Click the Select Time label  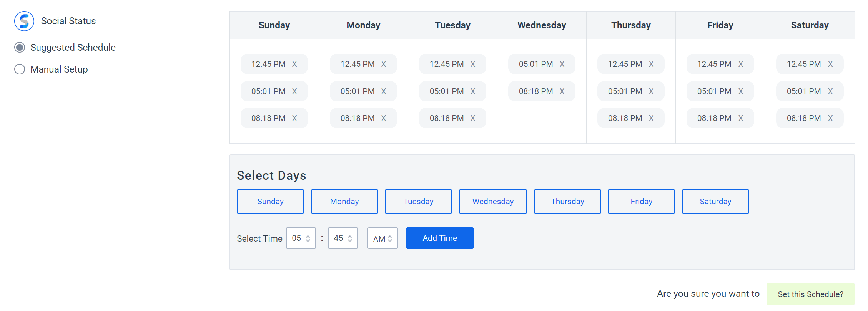coord(259,238)
